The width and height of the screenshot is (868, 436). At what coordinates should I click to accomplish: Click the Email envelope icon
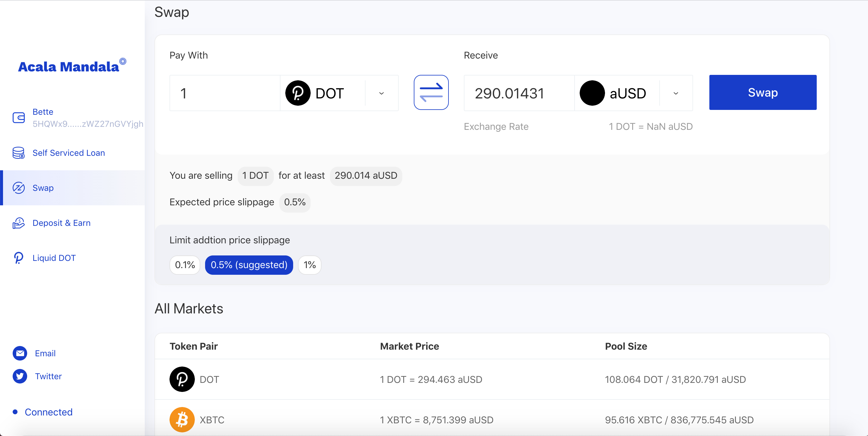(x=20, y=353)
